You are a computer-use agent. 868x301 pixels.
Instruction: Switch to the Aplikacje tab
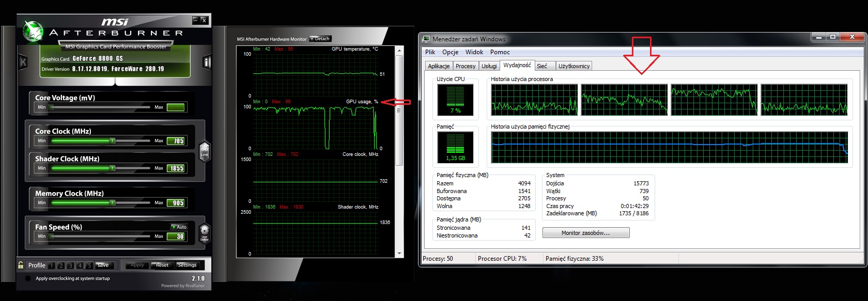click(439, 66)
